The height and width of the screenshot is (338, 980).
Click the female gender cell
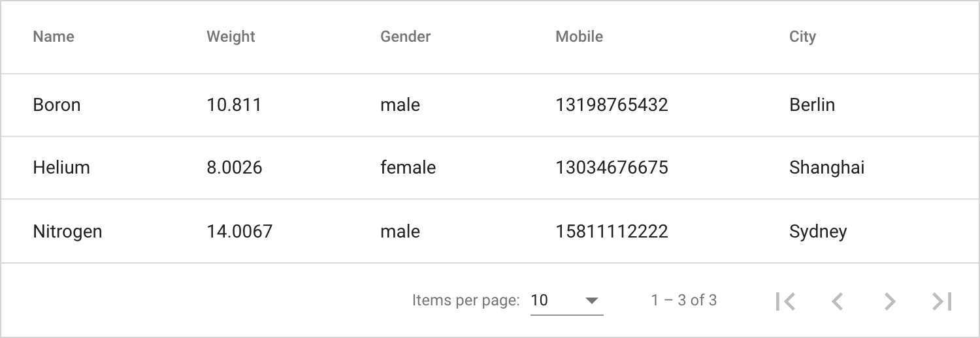pyautogui.click(x=408, y=168)
